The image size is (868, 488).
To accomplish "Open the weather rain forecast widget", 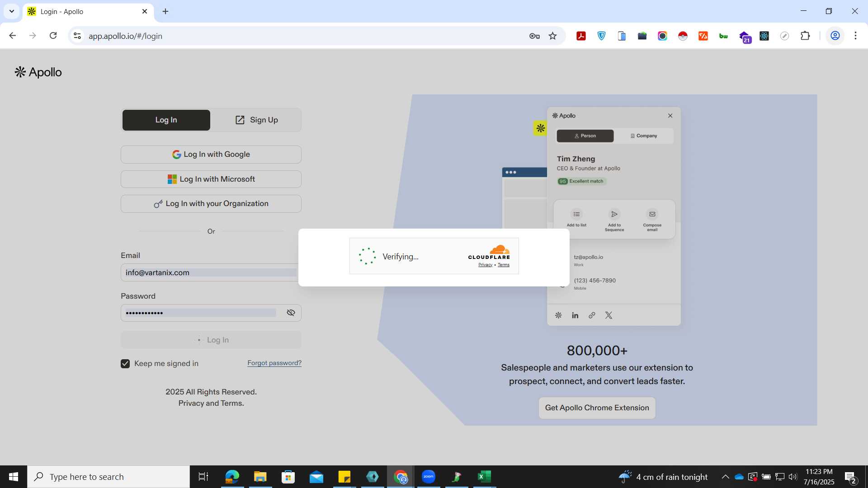I will (663, 477).
